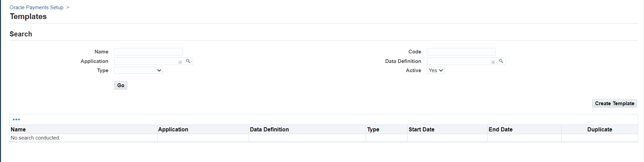Click into the Data Definition text field
644x162 pixels.
pyautogui.click(x=459, y=61)
